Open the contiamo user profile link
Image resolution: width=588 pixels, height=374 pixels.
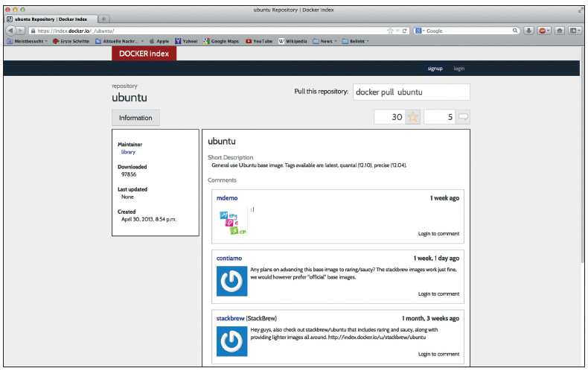click(x=229, y=258)
